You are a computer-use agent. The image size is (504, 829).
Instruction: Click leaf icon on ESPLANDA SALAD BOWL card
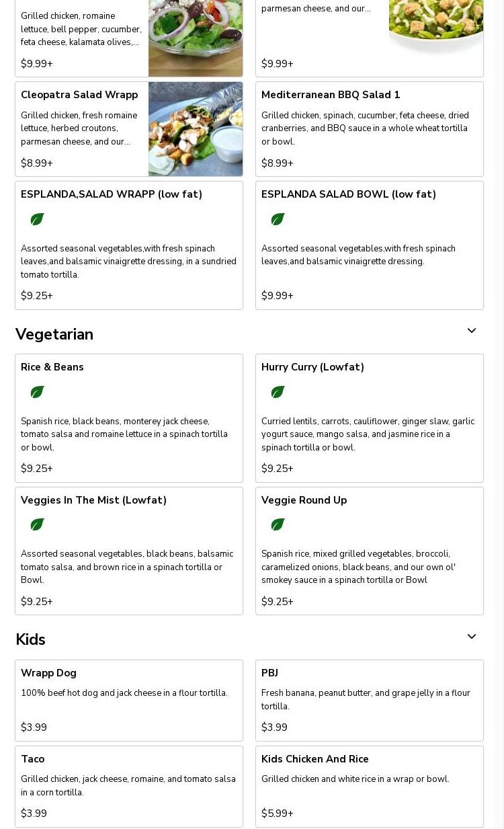(x=278, y=219)
